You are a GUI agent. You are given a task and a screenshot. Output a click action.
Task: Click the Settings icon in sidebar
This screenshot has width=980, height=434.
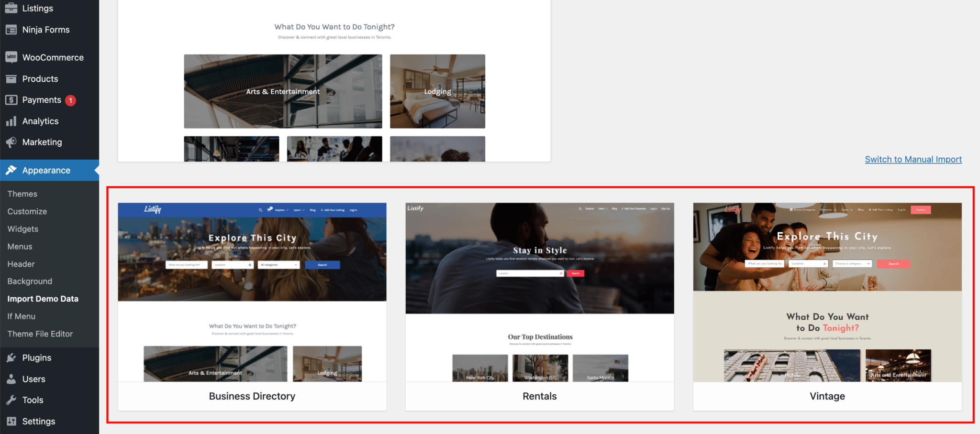pos(11,421)
